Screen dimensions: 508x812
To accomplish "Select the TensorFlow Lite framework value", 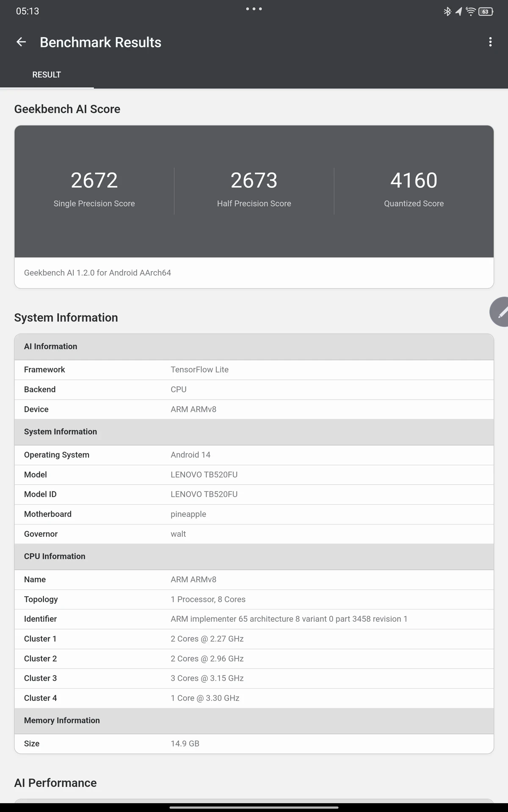I will 199,370.
